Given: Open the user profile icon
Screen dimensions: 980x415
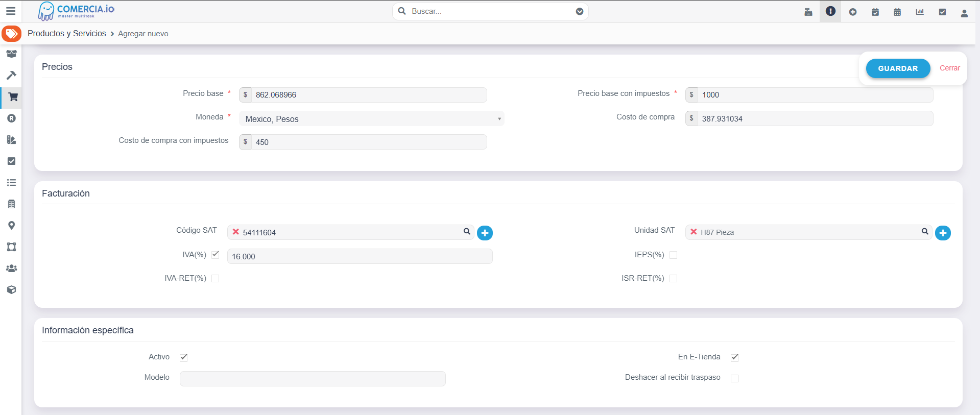Looking at the screenshot, I should [x=964, y=13].
